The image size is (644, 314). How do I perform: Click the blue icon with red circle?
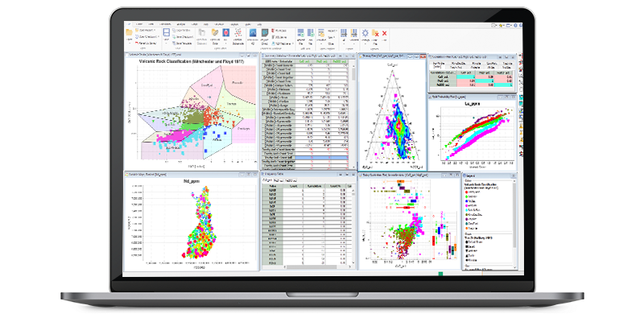[226, 32]
